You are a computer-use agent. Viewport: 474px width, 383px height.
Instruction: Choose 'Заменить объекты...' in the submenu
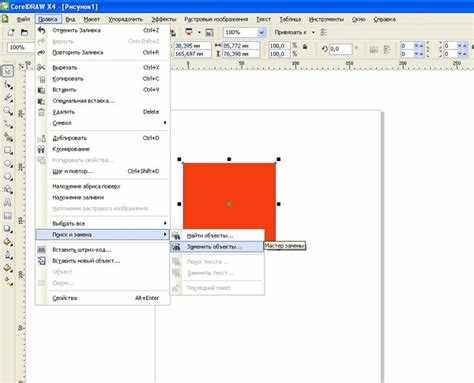pos(217,247)
